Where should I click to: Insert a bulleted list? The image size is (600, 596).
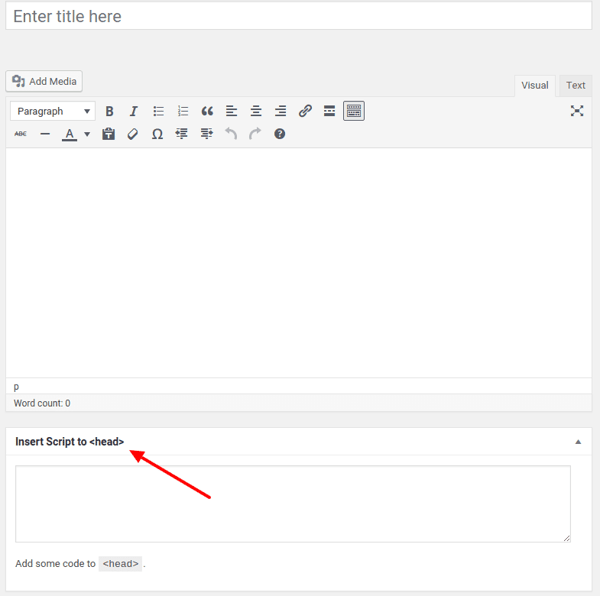coord(158,111)
